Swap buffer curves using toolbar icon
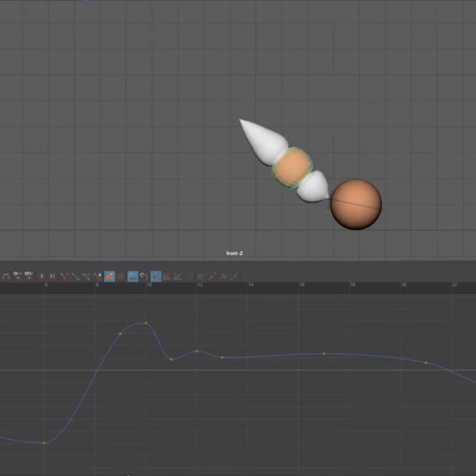 pos(53,276)
